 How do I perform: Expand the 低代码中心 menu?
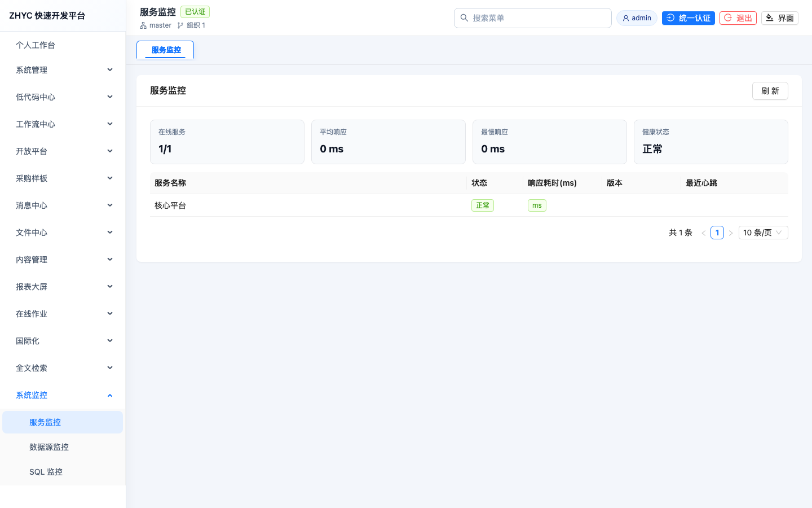click(x=63, y=97)
